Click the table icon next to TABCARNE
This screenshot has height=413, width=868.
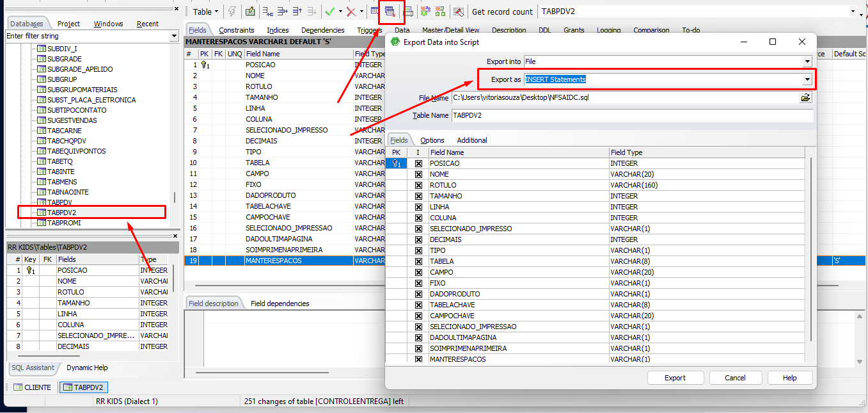[42, 131]
